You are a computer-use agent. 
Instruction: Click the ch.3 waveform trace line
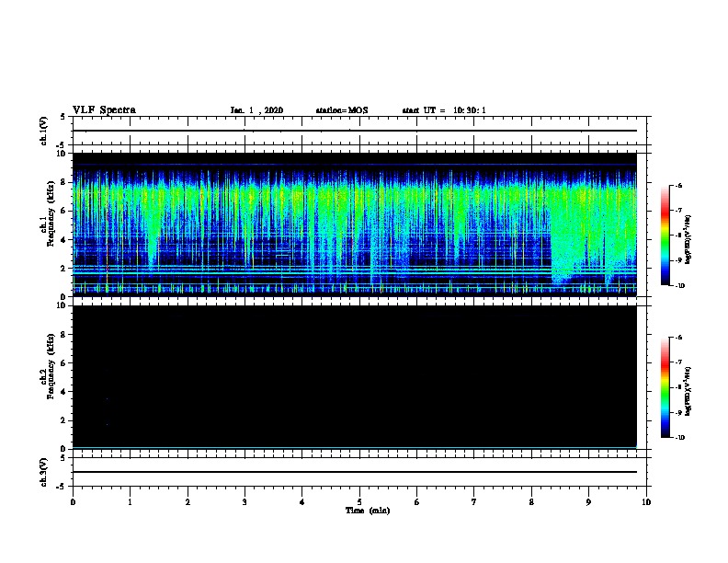(x=354, y=472)
